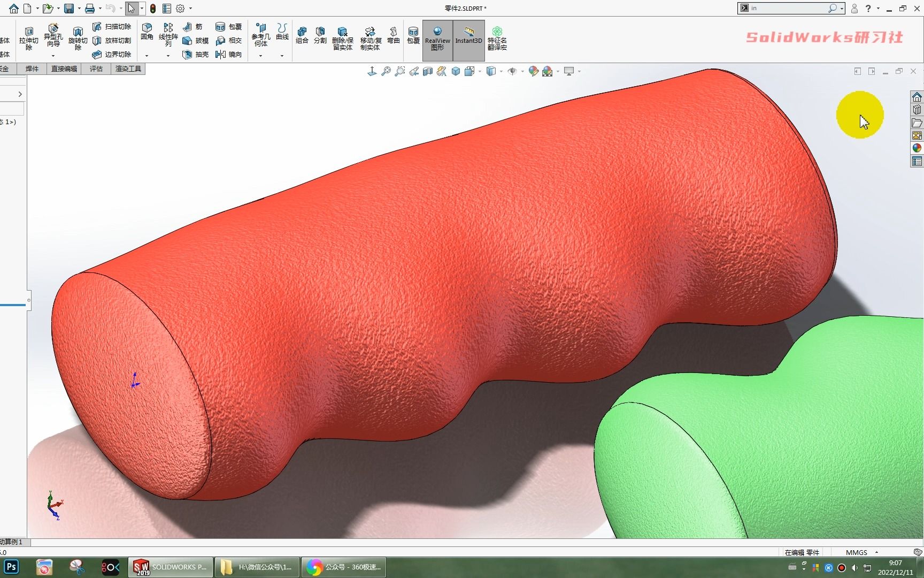Image resolution: width=924 pixels, height=578 pixels.
Task: Select the Linear Pattern (线性阵列) tool
Action: (x=168, y=34)
